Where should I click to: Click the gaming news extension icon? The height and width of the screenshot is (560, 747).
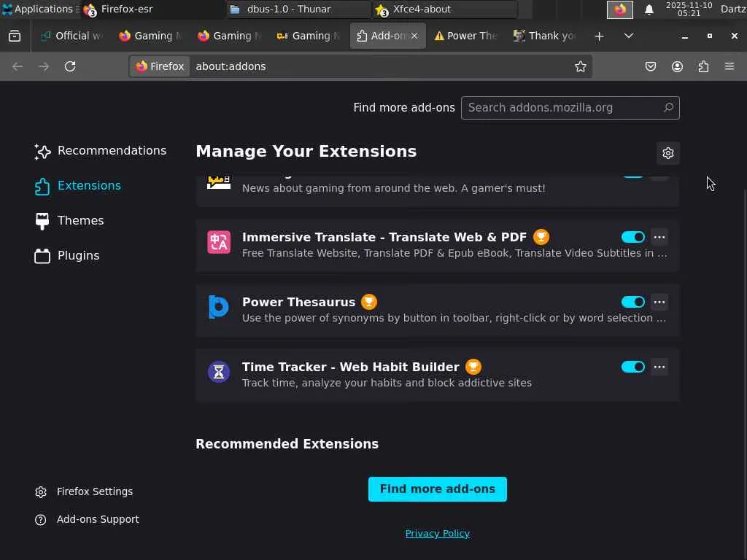click(219, 182)
